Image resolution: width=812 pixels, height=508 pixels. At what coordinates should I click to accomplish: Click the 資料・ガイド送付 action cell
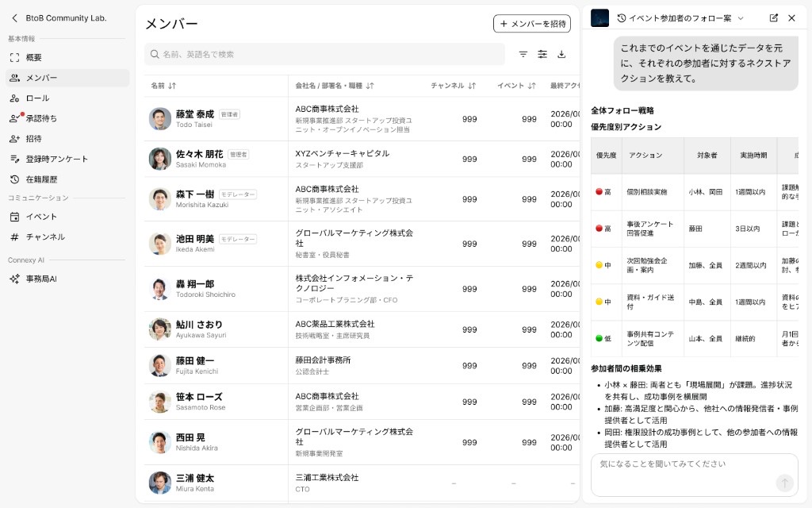pos(653,302)
